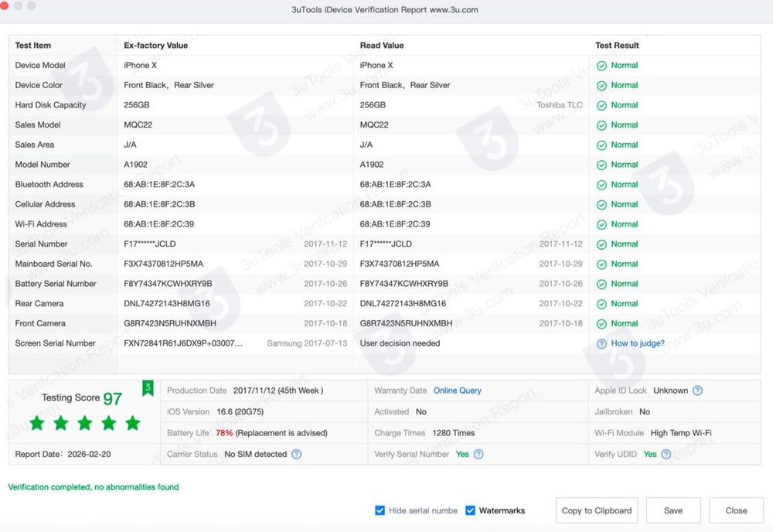The width and height of the screenshot is (773, 532).
Task: Open the help icon next to Verify UDID
Action: point(666,454)
